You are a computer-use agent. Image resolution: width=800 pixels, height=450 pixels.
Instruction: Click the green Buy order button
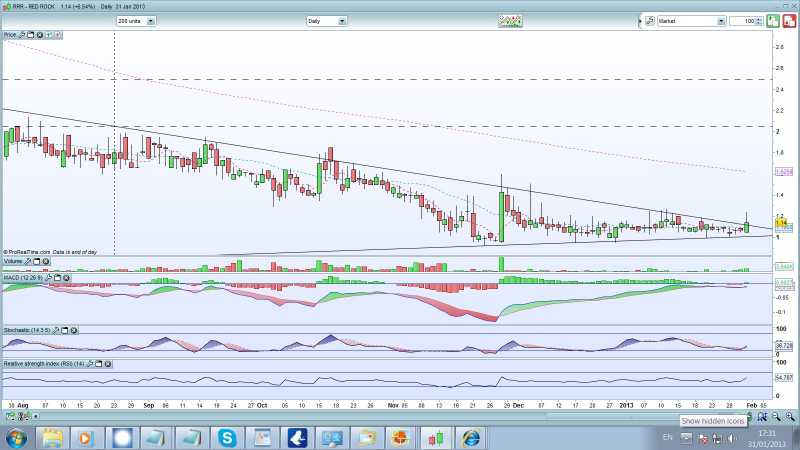coord(772,20)
